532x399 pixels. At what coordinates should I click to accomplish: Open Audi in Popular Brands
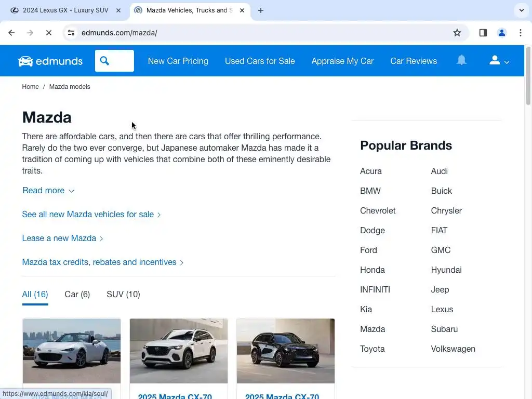tap(440, 171)
